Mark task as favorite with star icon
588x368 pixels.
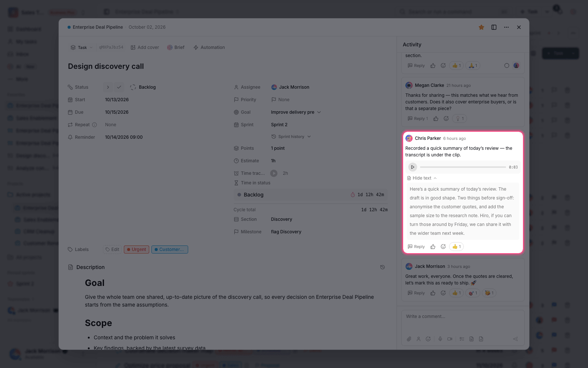coord(481,27)
